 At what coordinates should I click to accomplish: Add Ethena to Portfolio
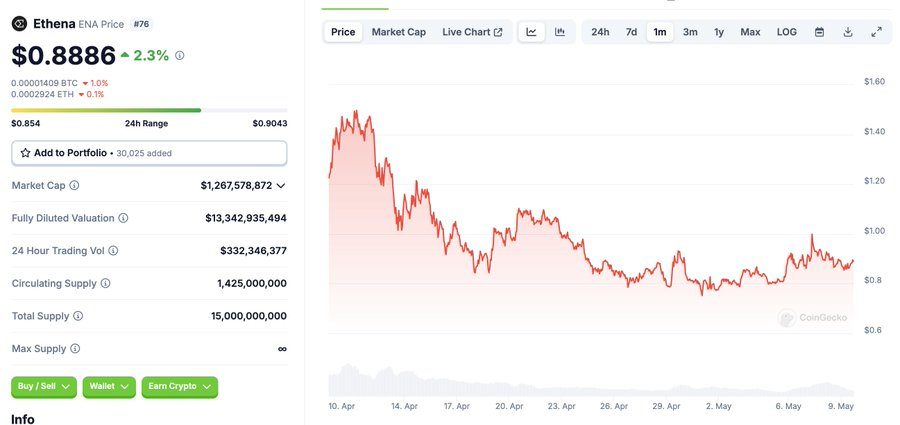(x=149, y=153)
